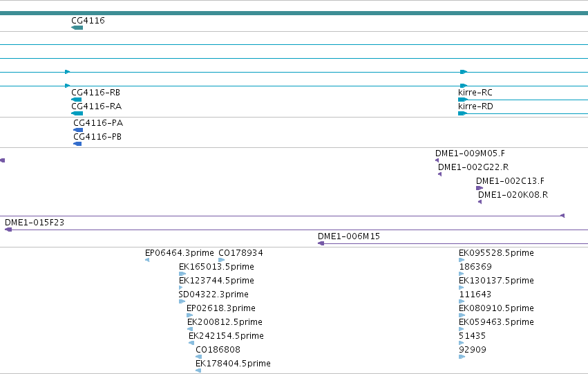Select the CG4116-RA transcript arrow
Viewport: 588px width, 374px height.
pyautogui.click(x=77, y=113)
